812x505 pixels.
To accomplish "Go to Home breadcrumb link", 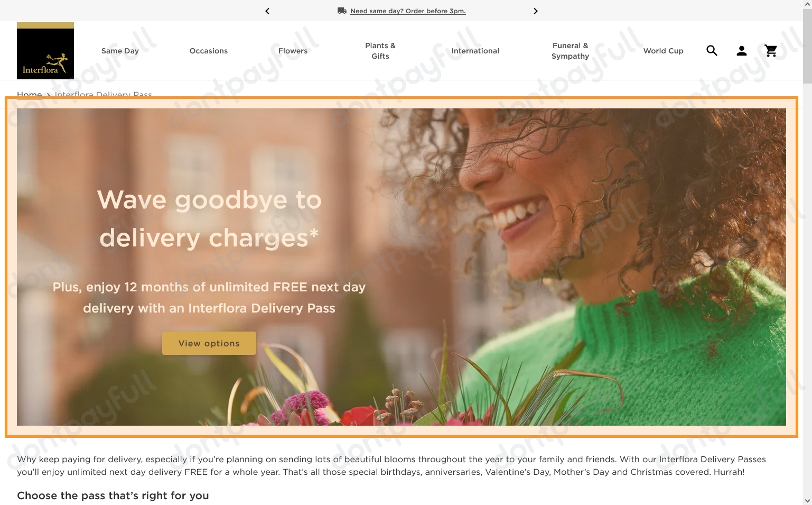I will pyautogui.click(x=30, y=95).
